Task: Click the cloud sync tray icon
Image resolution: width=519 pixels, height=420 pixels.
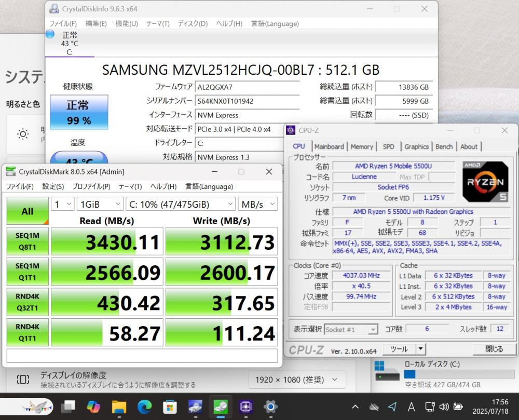Action: [374, 407]
